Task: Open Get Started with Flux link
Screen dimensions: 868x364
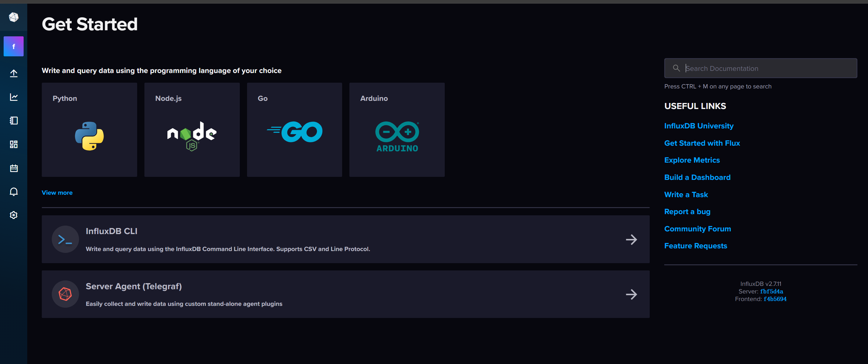Action: [x=702, y=143]
